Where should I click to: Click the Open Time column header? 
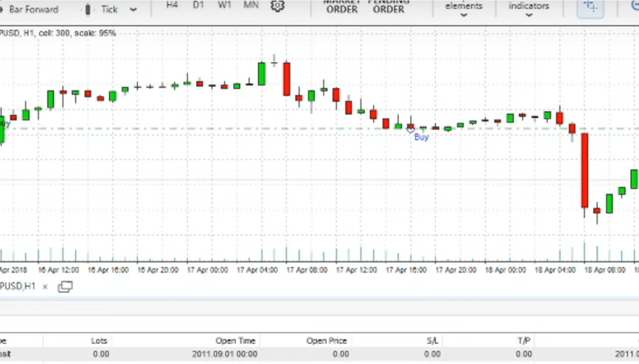[236, 341]
